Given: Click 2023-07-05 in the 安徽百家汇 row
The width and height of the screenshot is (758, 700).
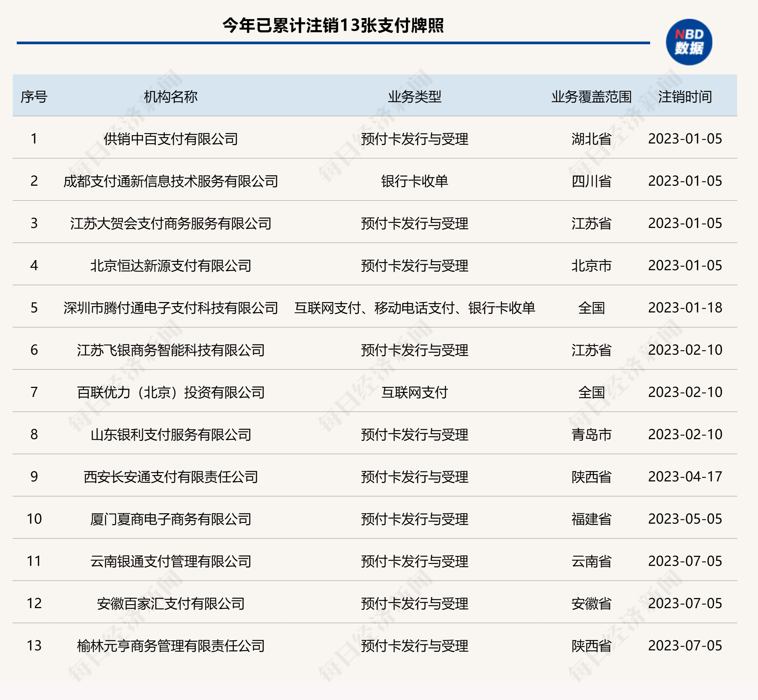Looking at the screenshot, I should click(x=685, y=603).
